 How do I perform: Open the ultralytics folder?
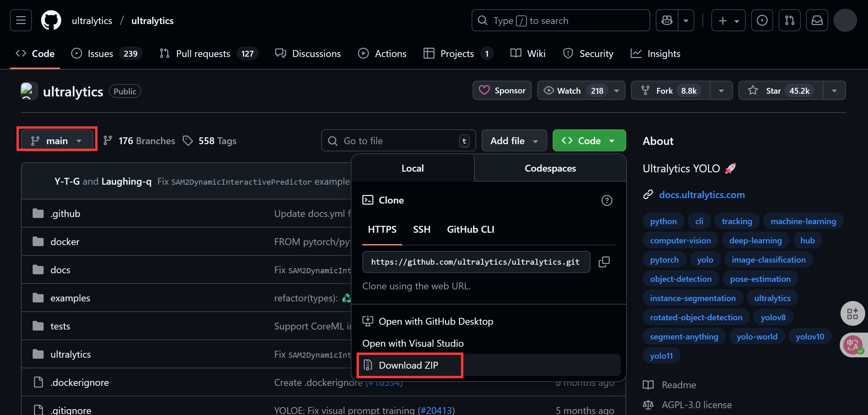coord(71,354)
